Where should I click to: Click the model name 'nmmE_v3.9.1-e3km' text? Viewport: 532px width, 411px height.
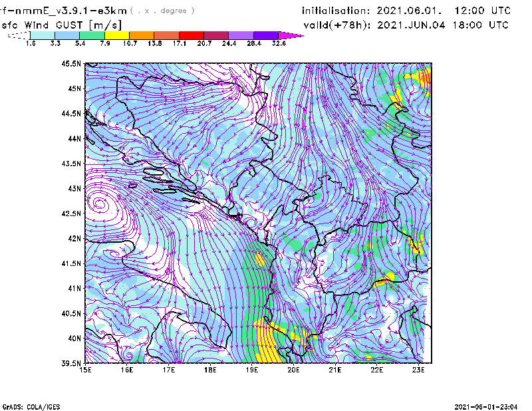click(71, 11)
